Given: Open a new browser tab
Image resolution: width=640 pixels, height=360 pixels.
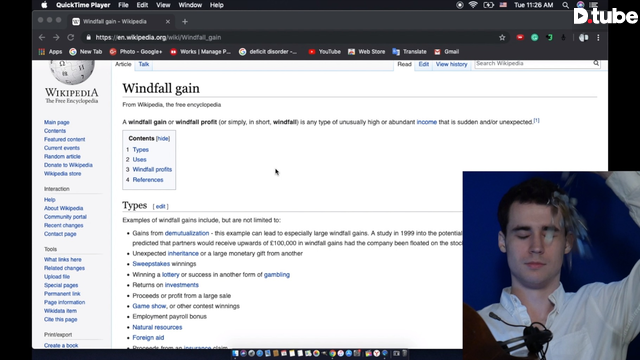Looking at the screenshot, I should tap(185, 22).
